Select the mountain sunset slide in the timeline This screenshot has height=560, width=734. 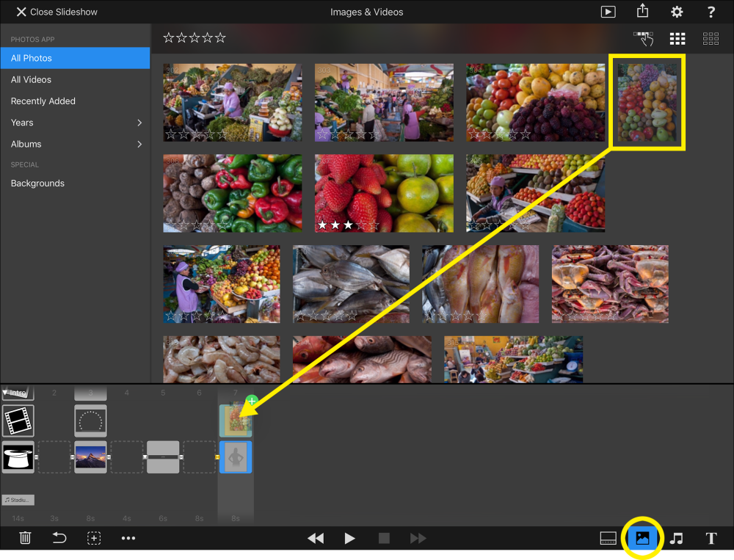90,457
